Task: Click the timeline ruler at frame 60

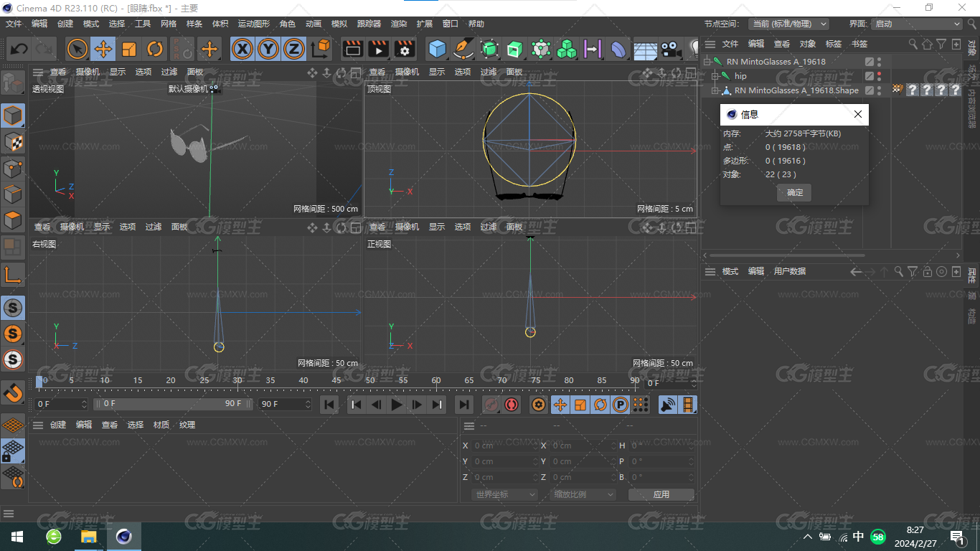Action: (436, 380)
